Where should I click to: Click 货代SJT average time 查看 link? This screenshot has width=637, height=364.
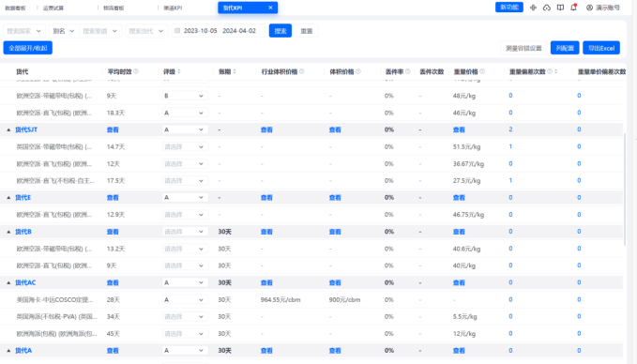coord(113,129)
